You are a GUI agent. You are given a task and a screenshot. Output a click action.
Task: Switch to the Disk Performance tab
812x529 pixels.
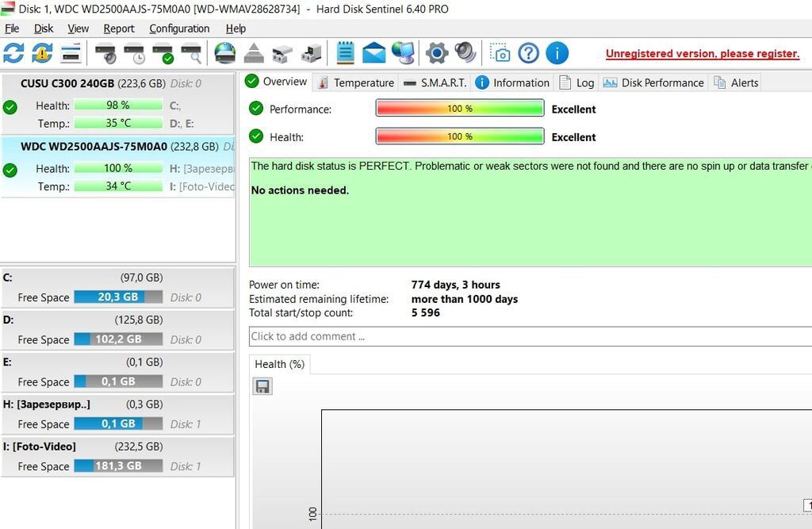coord(653,83)
